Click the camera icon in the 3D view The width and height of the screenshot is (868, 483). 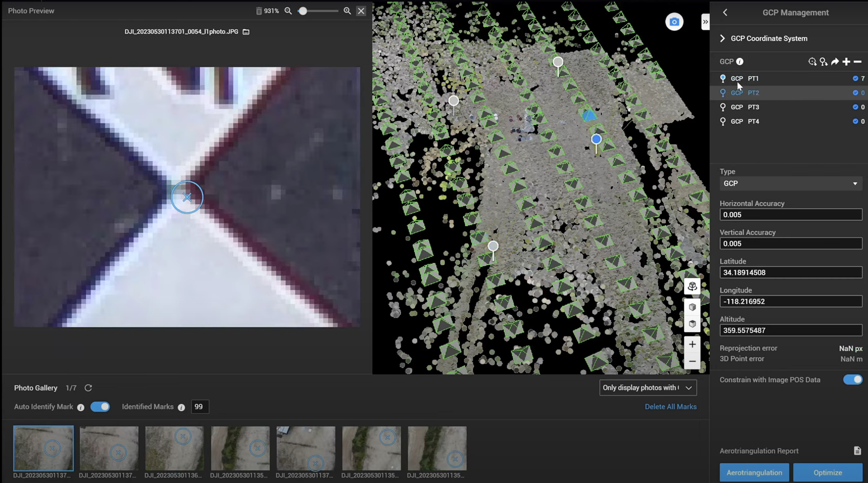coord(674,22)
